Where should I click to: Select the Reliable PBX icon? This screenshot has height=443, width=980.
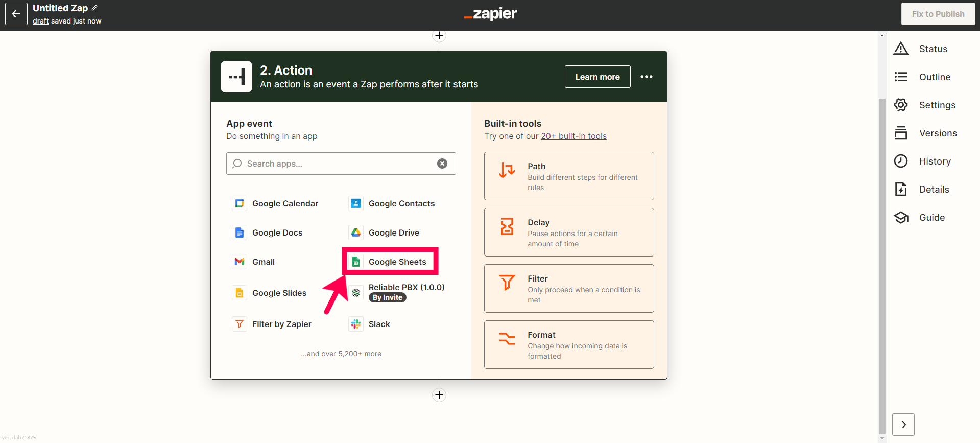coord(356,293)
